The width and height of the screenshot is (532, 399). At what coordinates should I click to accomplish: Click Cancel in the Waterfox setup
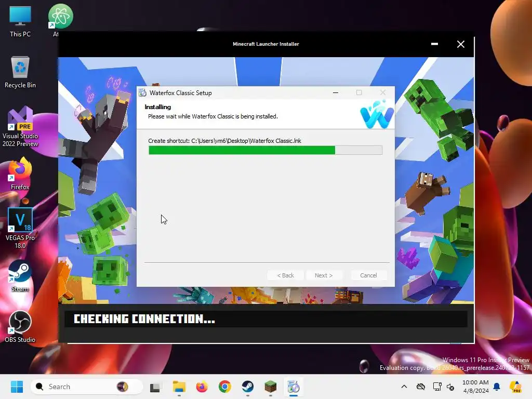(368, 275)
